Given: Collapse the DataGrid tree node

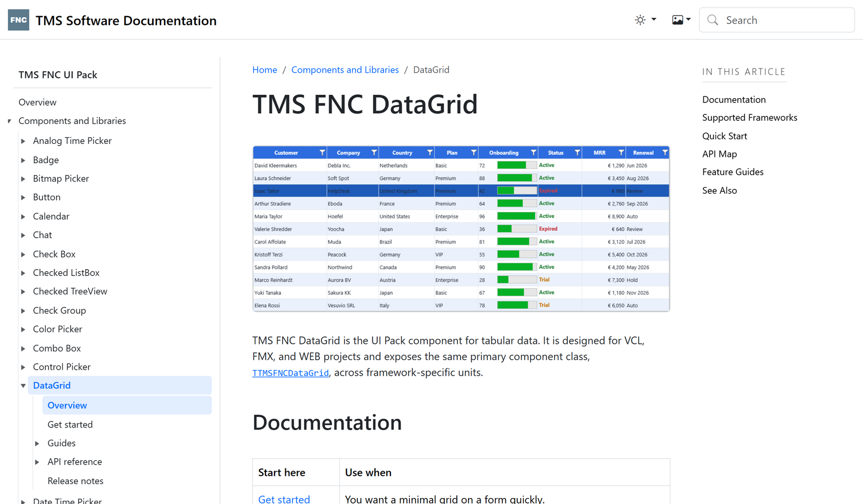Looking at the screenshot, I should pyautogui.click(x=23, y=385).
